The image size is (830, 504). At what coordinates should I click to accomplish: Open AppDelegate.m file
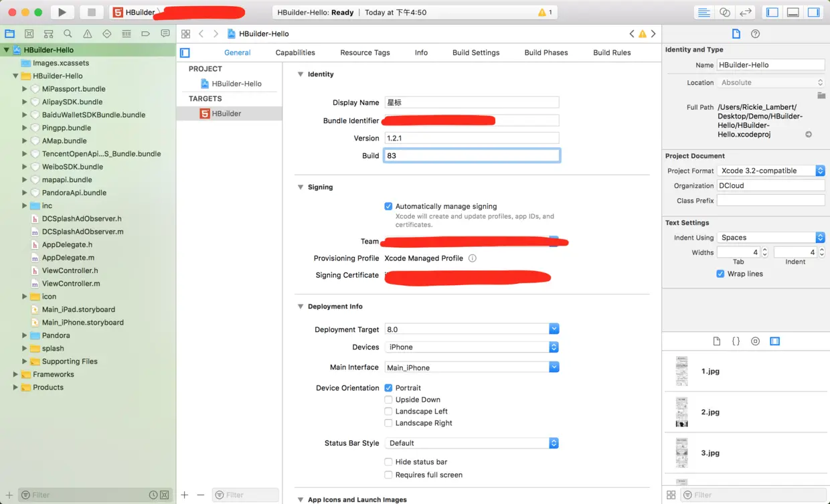click(68, 258)
